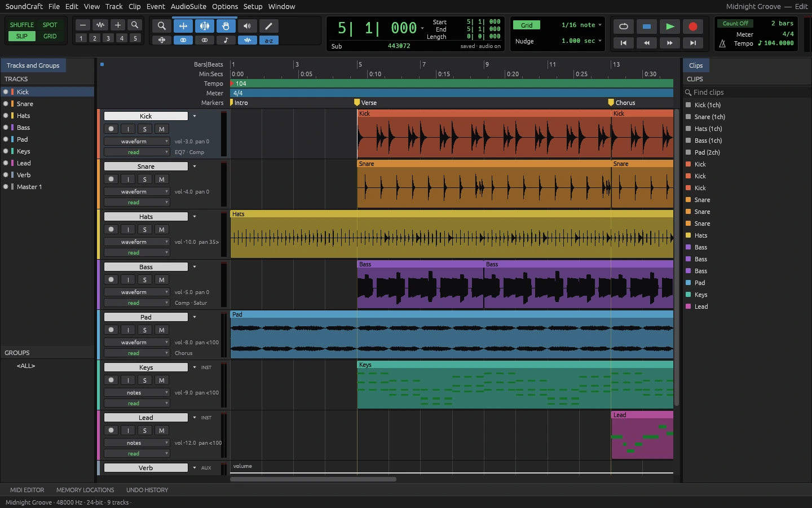Screen dimensions: 812x508
Task: Select the Pencil tool
Action: click(268, 26)
